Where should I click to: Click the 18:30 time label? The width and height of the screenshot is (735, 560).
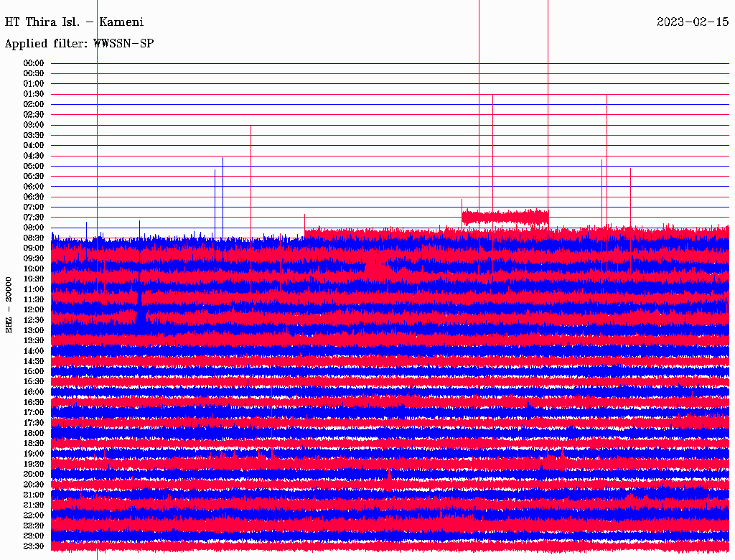click(x=34, y=443)
